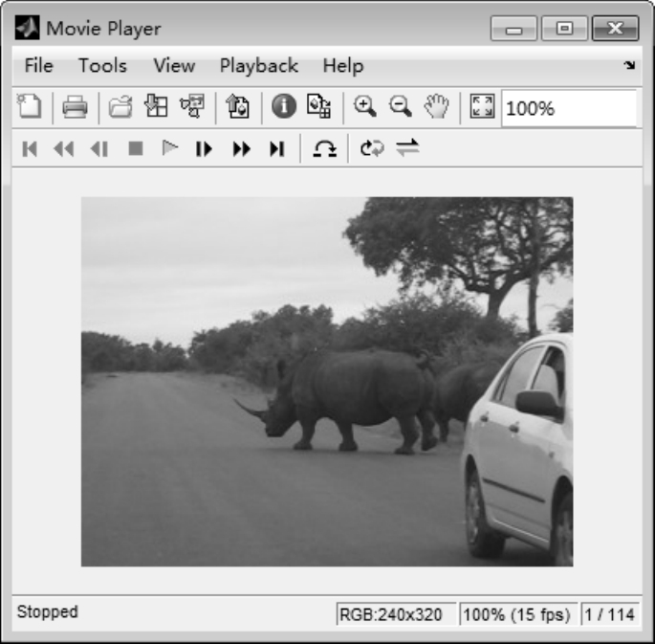Click the Connect to Simulink Signal icon

point(192,105)
